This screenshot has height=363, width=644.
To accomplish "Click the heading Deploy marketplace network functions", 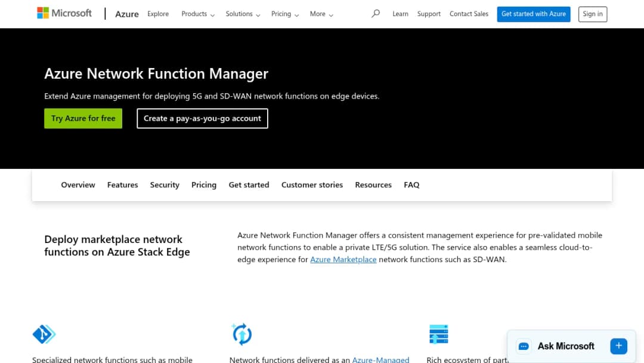I will pos(117,245).
